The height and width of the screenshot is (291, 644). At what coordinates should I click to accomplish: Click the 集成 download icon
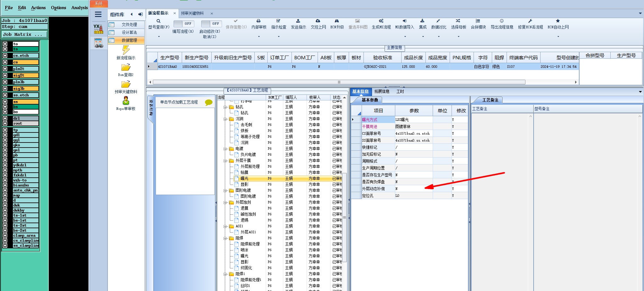click(422, 21)
